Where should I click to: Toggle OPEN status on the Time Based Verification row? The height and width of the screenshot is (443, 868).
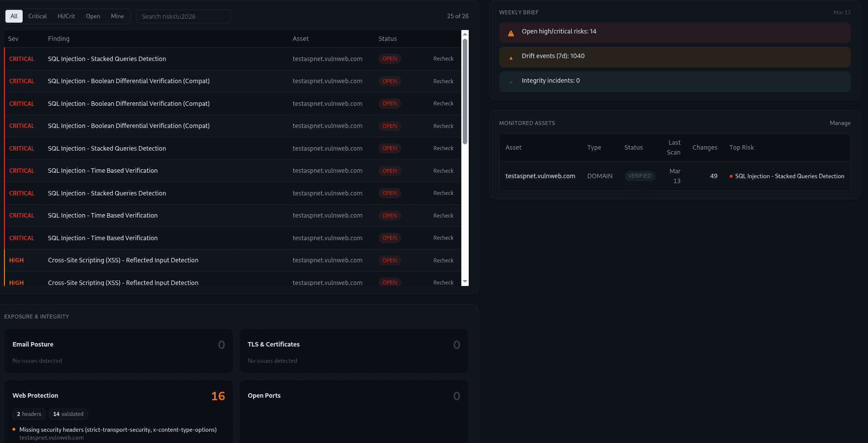click(x=389, y=171)
